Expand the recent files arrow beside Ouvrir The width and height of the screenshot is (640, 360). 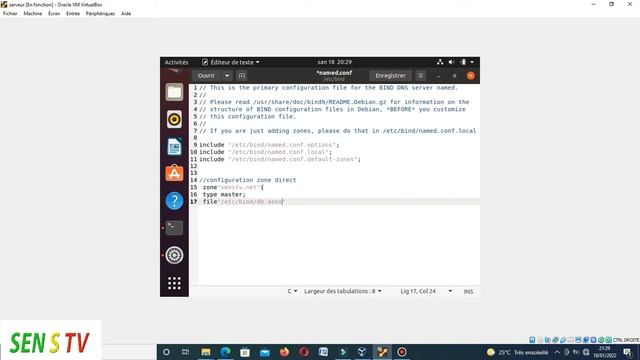(227, 76)
